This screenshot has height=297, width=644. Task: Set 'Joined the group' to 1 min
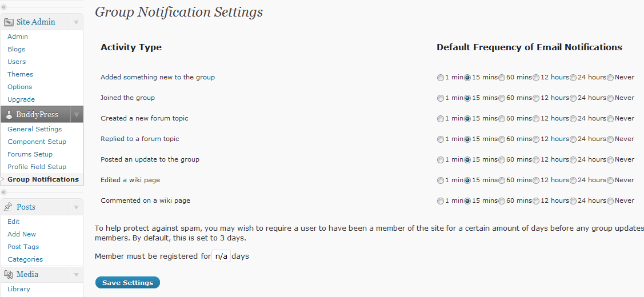point(440,98)
